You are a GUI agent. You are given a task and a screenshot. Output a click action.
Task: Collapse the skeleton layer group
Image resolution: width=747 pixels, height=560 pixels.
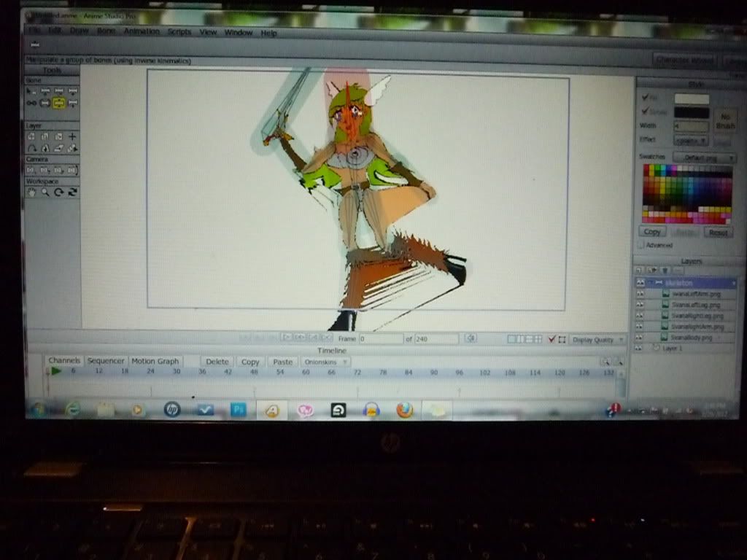pos(651,284)
